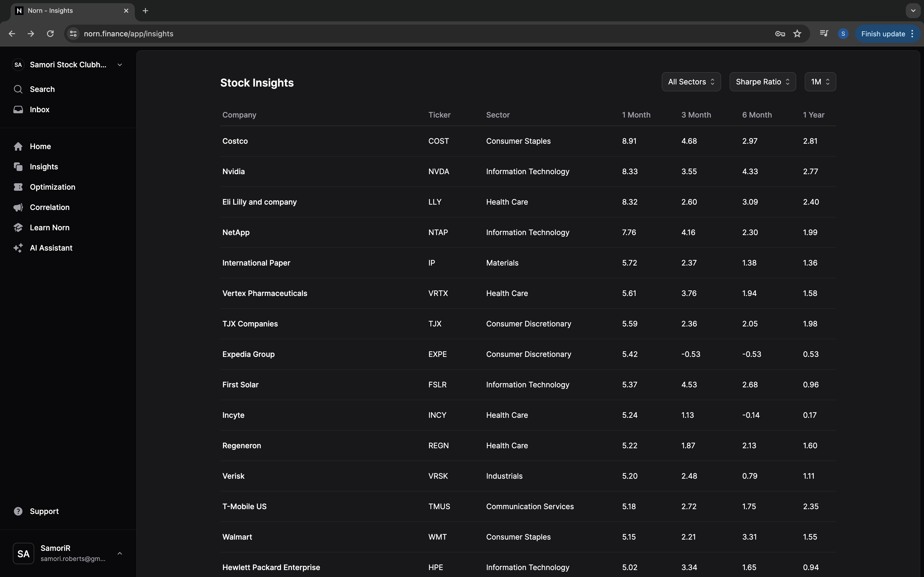
Task: Click the Home house icon in sidebar
Action: click(x=18, y=147)
